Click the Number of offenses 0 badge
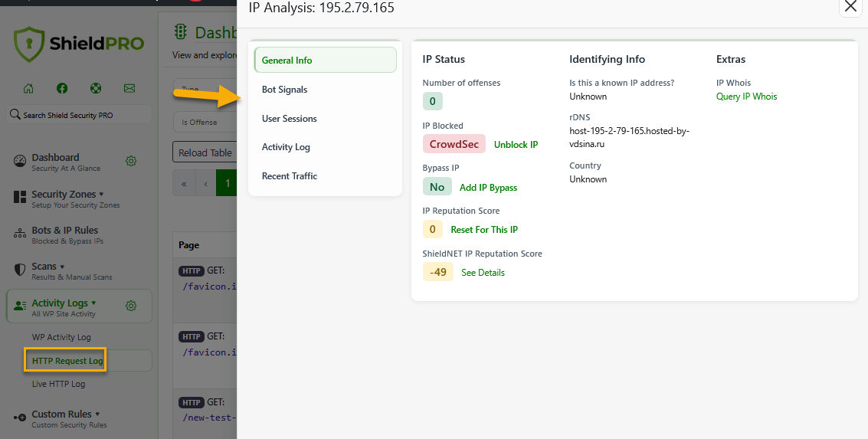The image size is (868, 439). 432,101
